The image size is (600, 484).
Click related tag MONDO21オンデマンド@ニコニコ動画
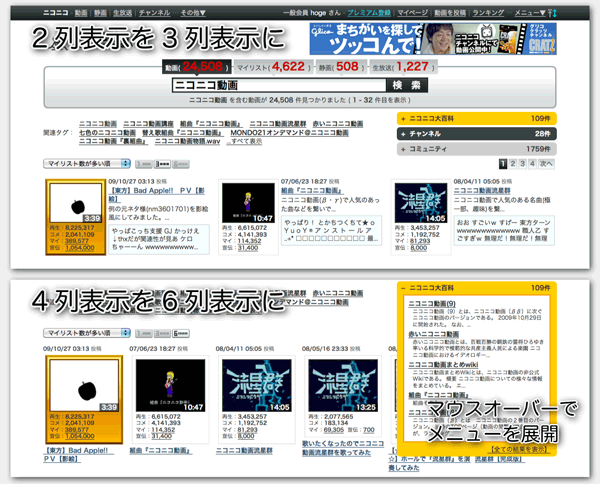coord(289,133)
